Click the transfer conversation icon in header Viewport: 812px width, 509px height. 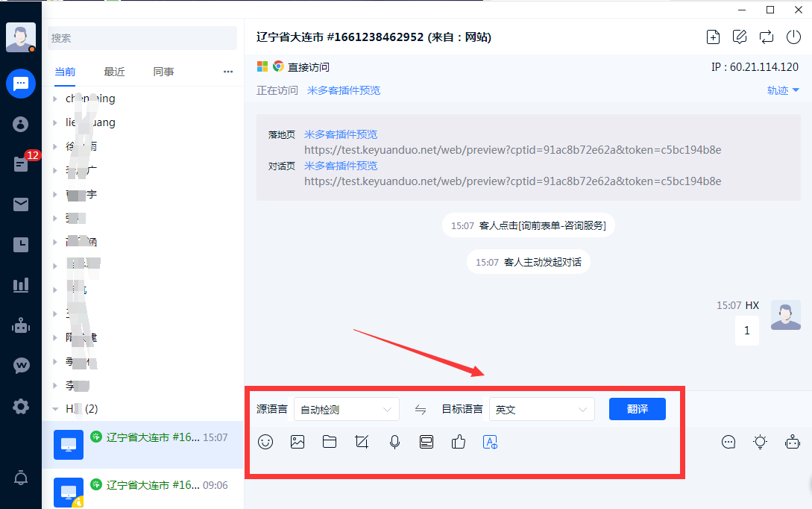click(766, 37)
